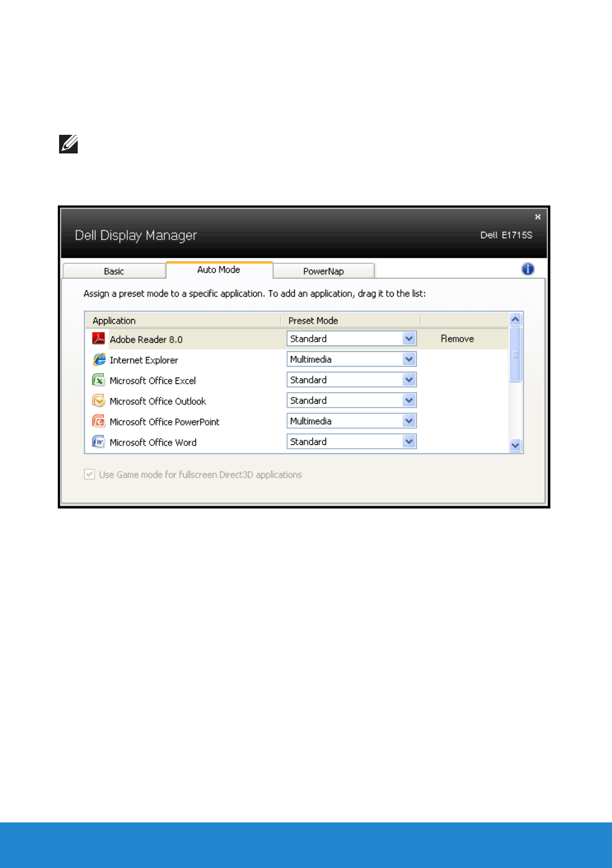
Task: Select the Microsoft Office Word row
Action: [x=297, y=442]
